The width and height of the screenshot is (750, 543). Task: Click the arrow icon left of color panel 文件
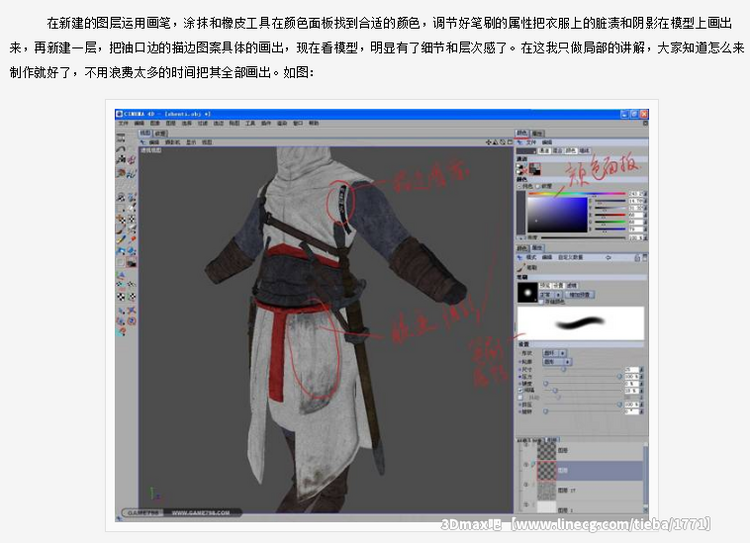[520, 143]
